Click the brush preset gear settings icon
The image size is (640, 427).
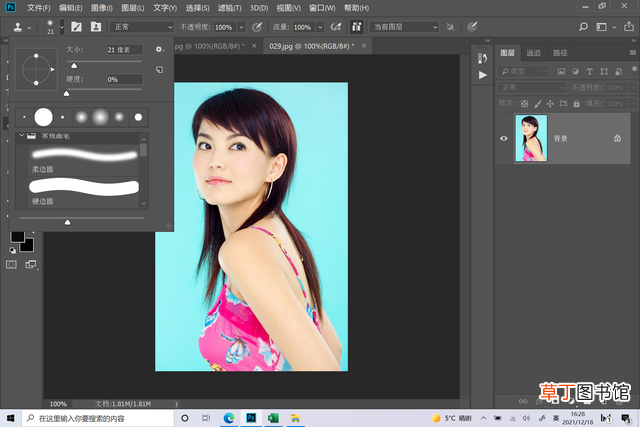tap(160, 49)
